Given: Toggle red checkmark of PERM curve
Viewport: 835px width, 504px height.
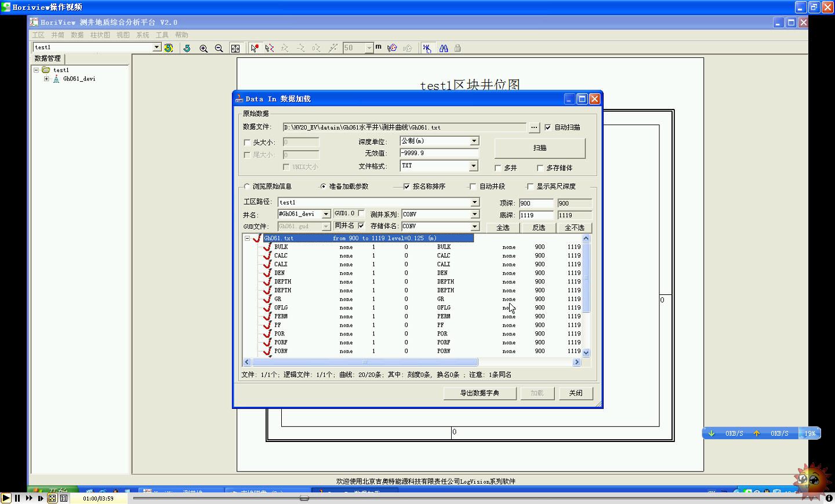Looking at the screenshot, I should tap(267, 316).
